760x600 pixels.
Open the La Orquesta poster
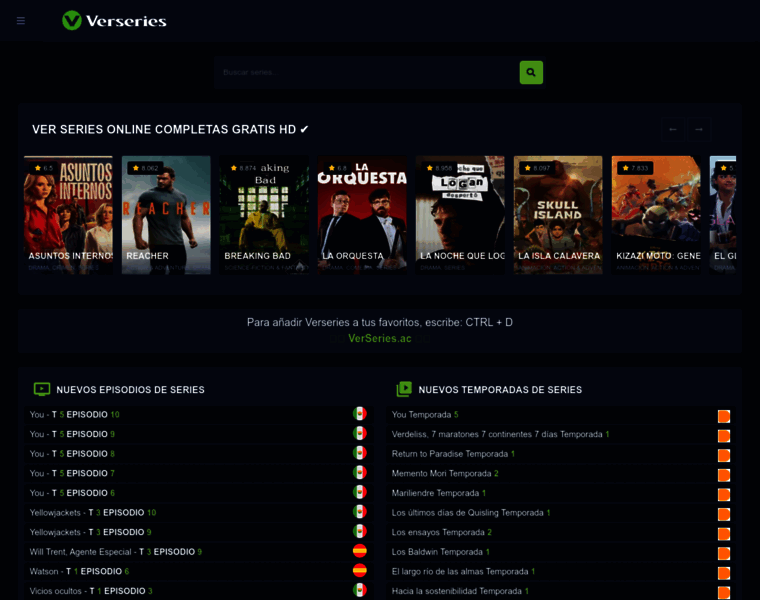[x=362, y=215]
